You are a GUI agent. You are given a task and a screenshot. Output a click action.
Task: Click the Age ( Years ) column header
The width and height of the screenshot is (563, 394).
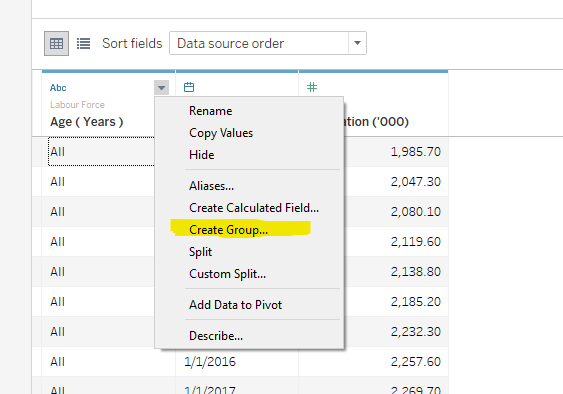point(87,122)
